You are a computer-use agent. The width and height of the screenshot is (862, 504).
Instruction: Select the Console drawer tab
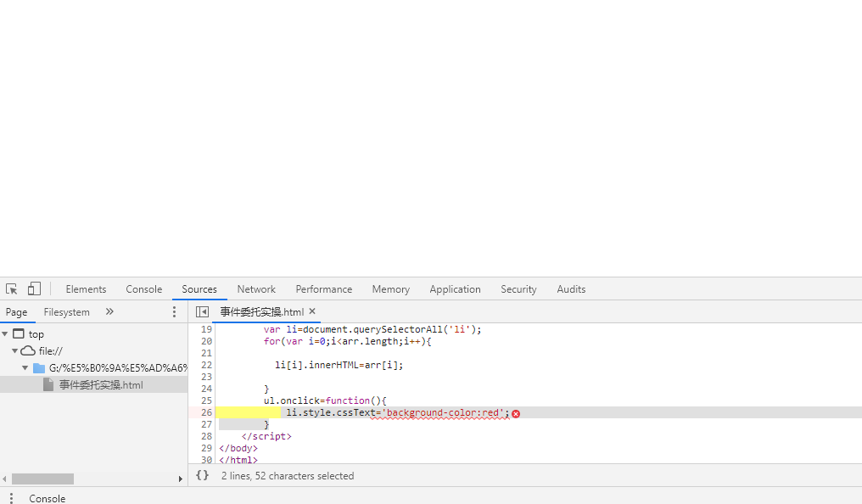pos(48,499)
